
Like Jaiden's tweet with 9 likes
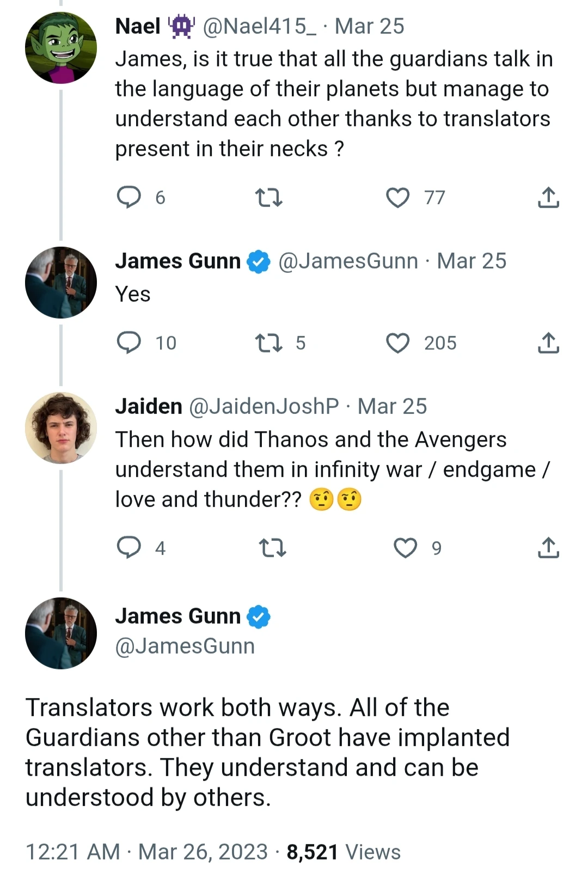tap(406, 547)
